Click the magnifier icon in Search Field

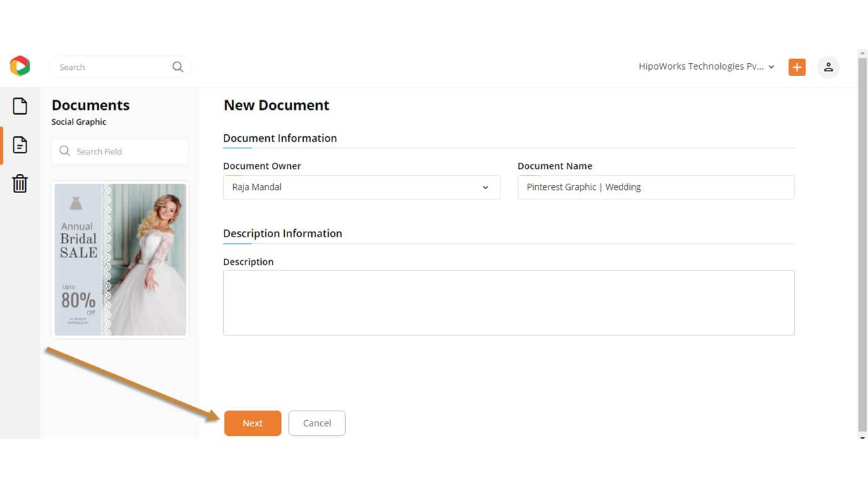(65, 151)
